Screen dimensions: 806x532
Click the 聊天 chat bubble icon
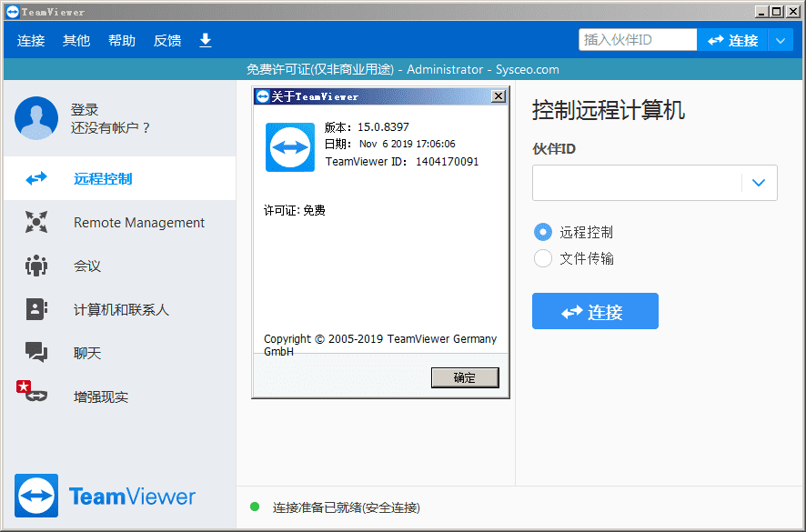pyautogui.click(x=36, y=353)
